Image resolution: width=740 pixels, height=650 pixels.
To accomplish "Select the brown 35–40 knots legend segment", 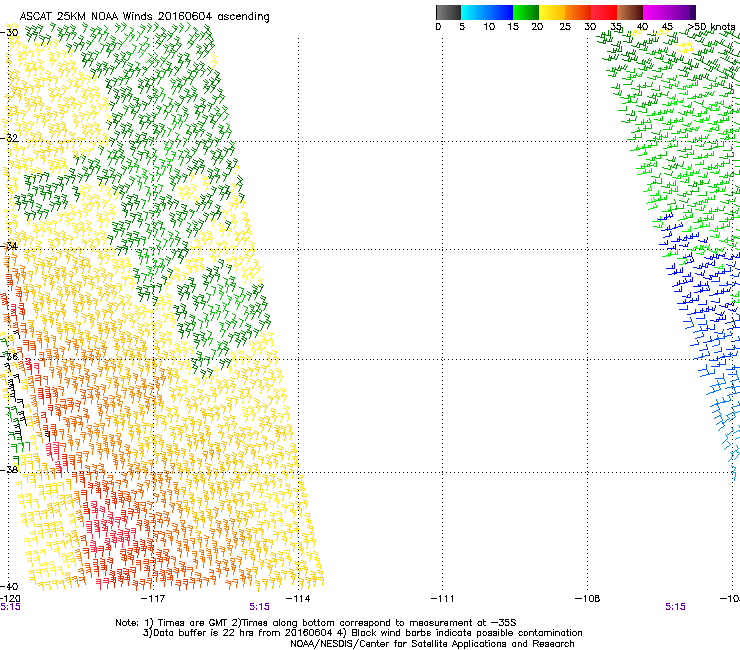I will click(630, 12).
